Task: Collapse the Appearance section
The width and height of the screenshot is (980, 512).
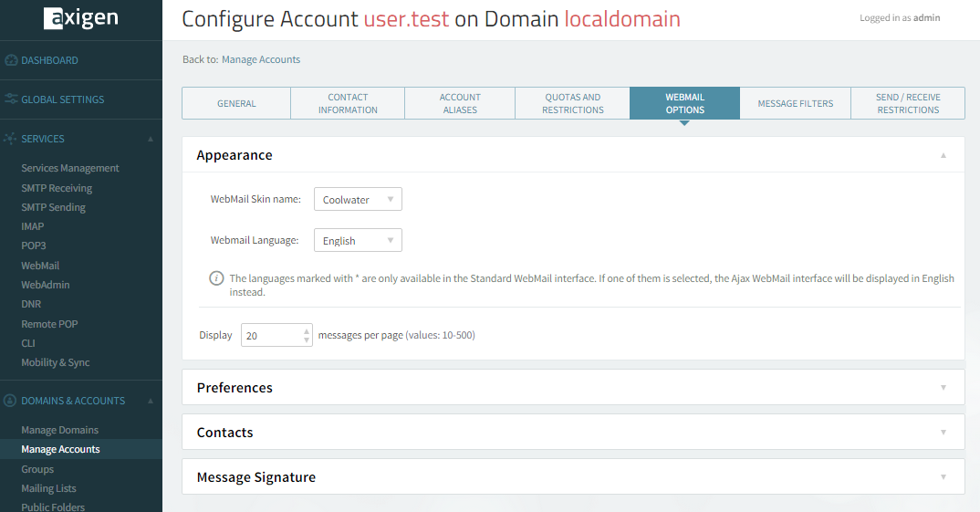Action: point(944,155)
